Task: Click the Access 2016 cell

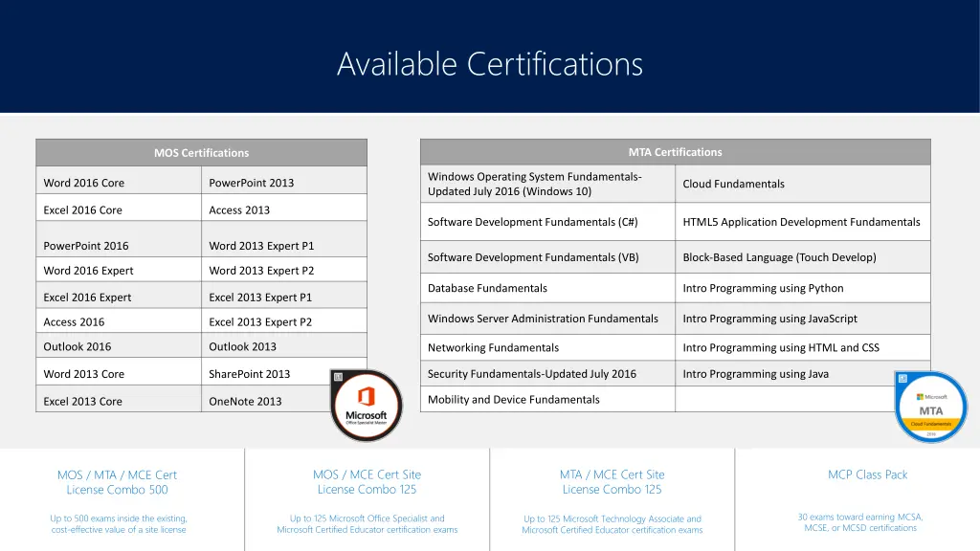Action: [119, 321]
